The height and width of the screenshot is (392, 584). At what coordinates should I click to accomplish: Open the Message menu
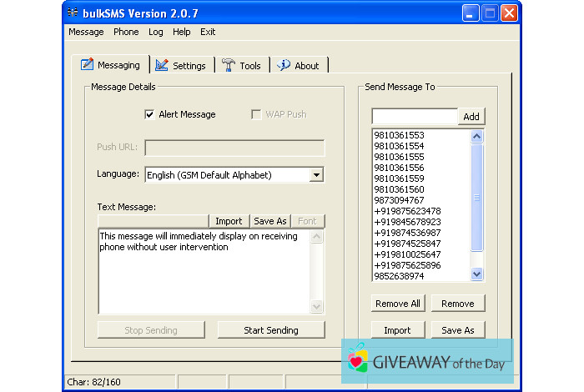[x=86, y=32]
